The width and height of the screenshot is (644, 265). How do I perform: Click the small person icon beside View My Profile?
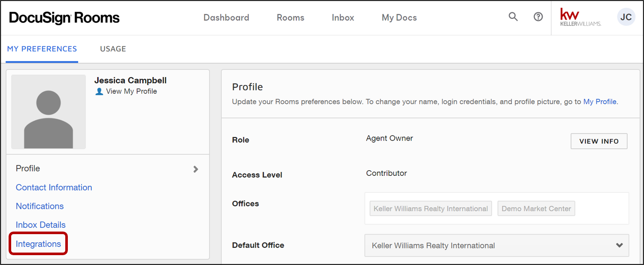(99, 91)
